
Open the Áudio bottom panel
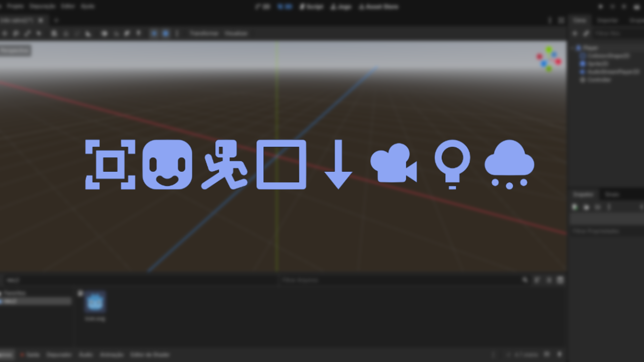[86, 355]
